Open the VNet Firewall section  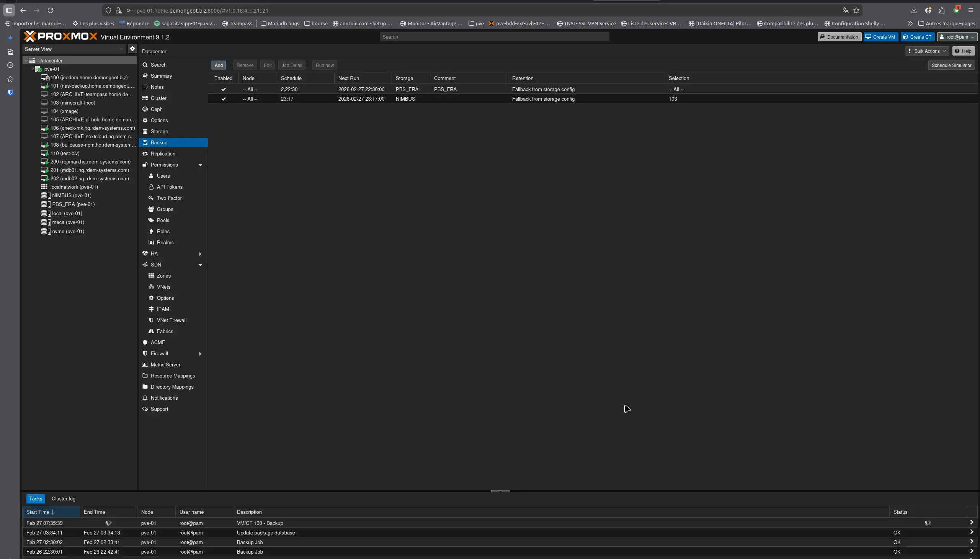(x=171, y=320)
